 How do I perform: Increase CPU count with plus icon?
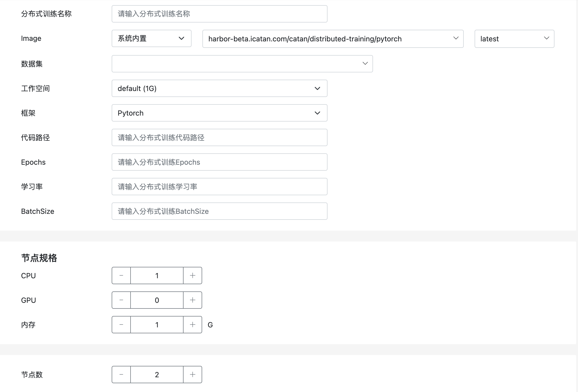(193, 275)
